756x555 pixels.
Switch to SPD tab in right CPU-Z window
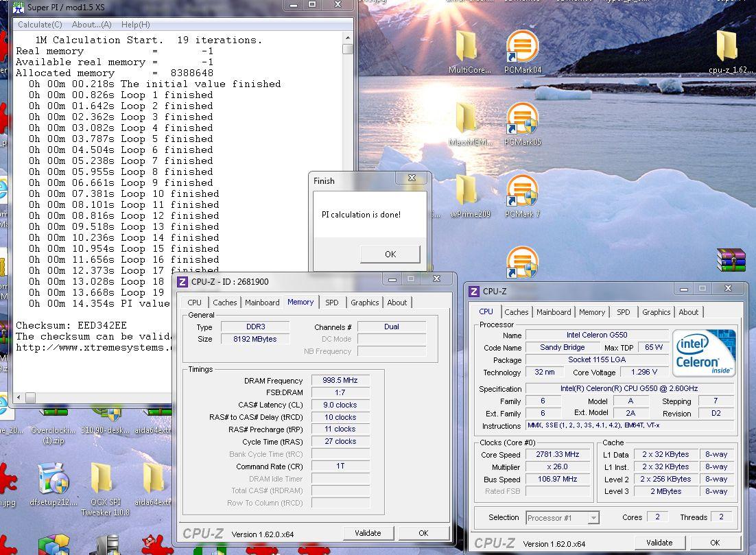click(624, 312)
